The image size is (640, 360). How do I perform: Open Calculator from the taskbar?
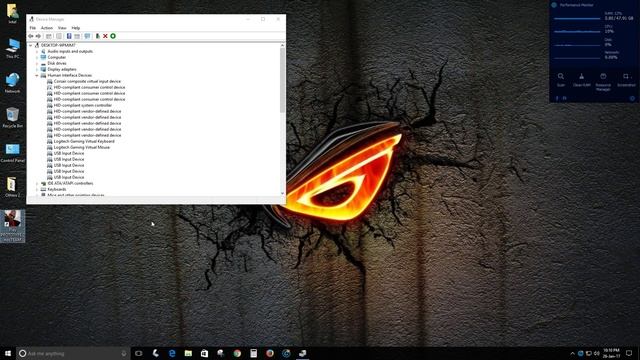253,353
